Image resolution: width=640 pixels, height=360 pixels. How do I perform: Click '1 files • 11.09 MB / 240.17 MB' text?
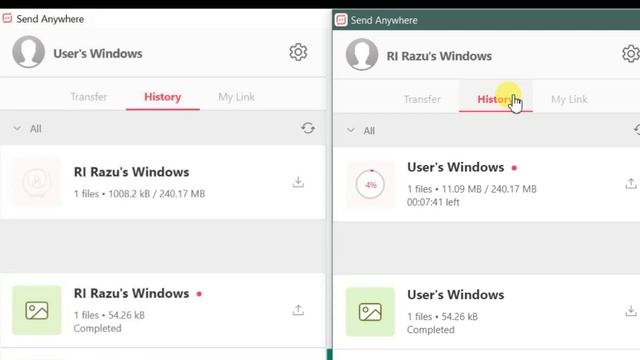pos(472,189)
